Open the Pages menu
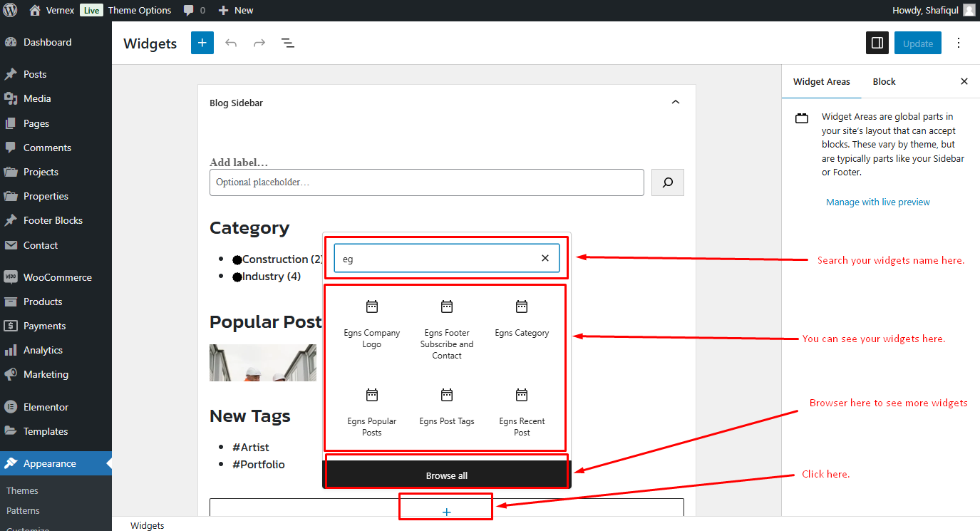980x531 pixels. click(x=36, y=123)
